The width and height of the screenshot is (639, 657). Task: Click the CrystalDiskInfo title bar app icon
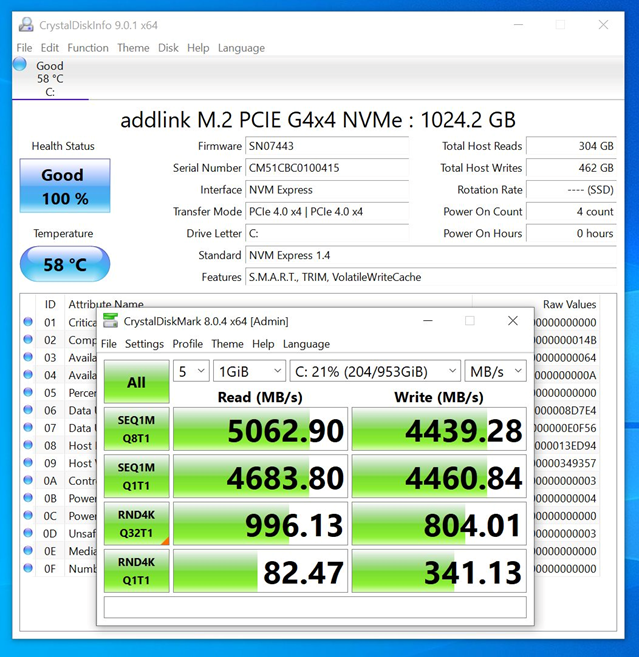pos(26,25)
